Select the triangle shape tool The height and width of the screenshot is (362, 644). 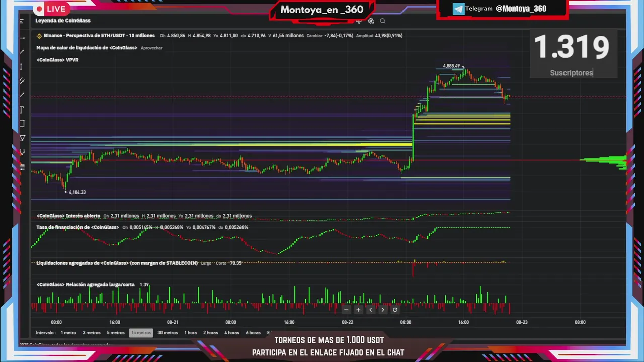22,138
